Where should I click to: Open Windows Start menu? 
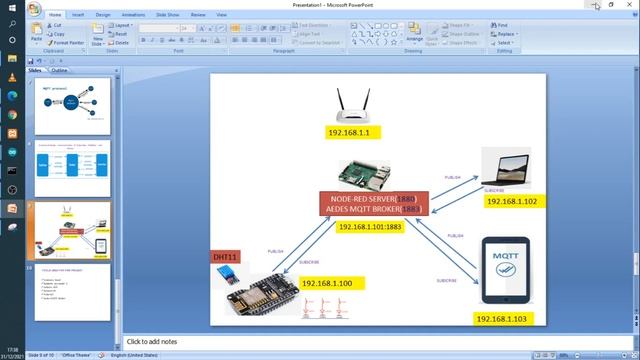[12, 7]
